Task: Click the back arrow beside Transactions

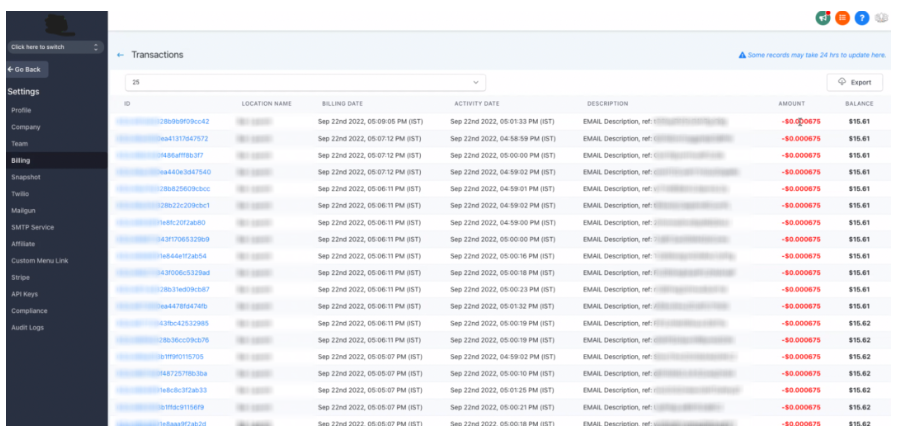Action: (120, 55)
